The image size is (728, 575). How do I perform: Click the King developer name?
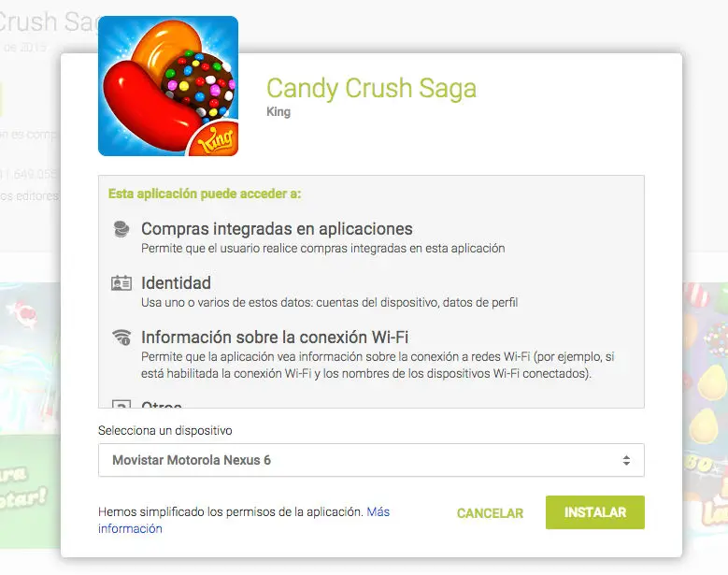coord(278,112)
